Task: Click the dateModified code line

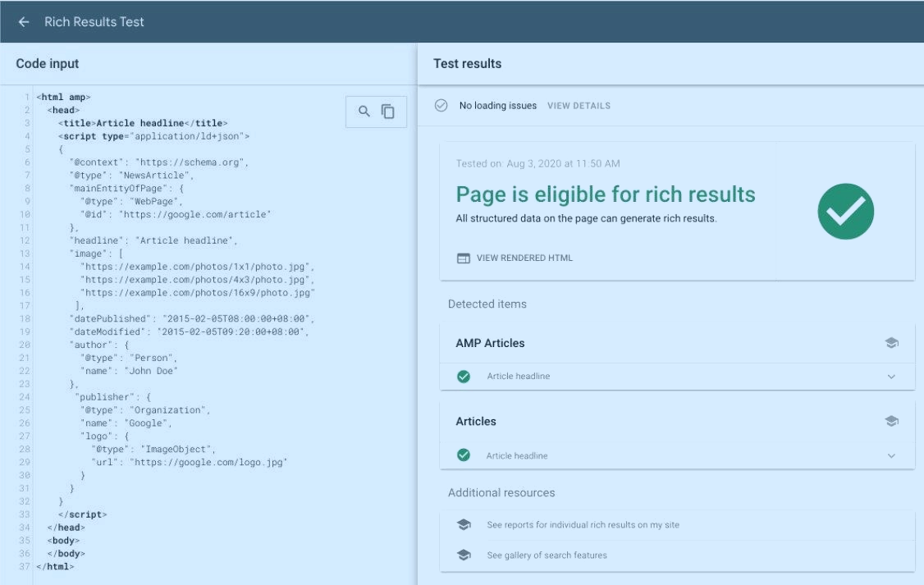Action: point(190,331)
